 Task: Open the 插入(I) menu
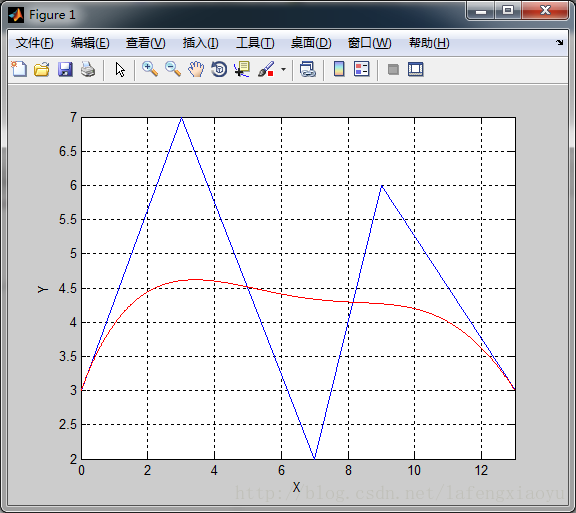click(201, 43)
